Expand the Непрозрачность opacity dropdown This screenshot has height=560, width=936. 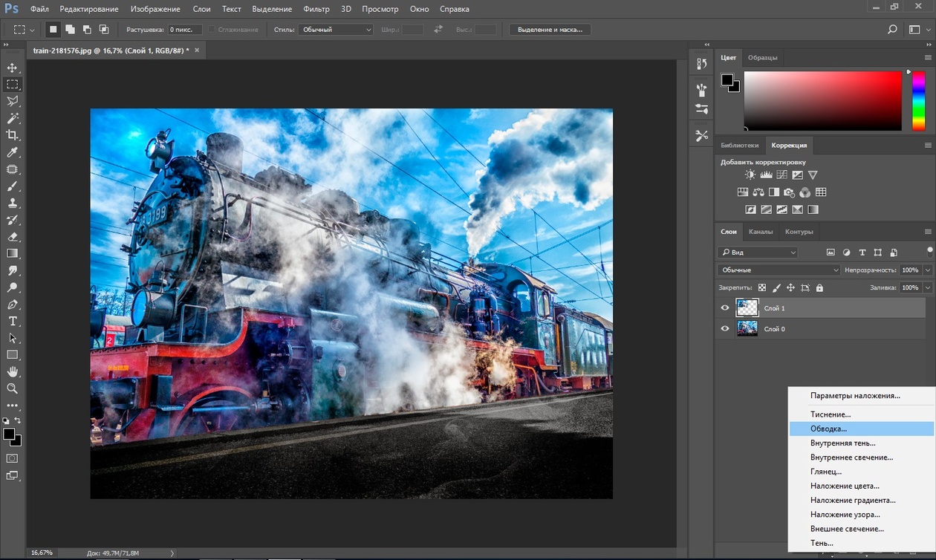coord(929,270)
